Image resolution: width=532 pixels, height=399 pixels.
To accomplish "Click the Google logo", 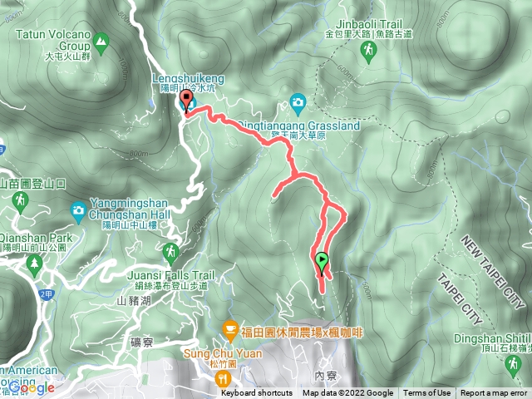I will (32, 388).
